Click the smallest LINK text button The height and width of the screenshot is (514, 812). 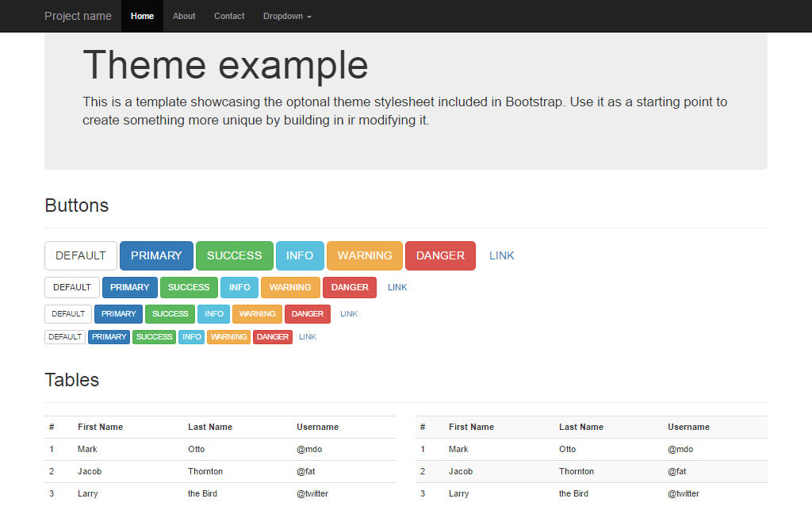coord(308,337)
